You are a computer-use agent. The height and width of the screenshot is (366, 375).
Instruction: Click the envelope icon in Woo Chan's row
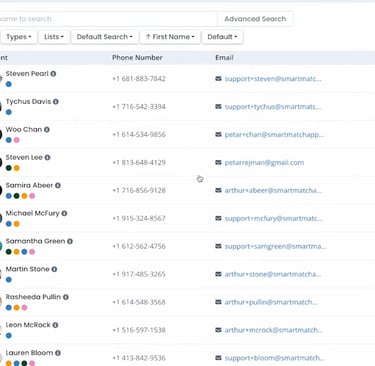click(x=218, y=135)
